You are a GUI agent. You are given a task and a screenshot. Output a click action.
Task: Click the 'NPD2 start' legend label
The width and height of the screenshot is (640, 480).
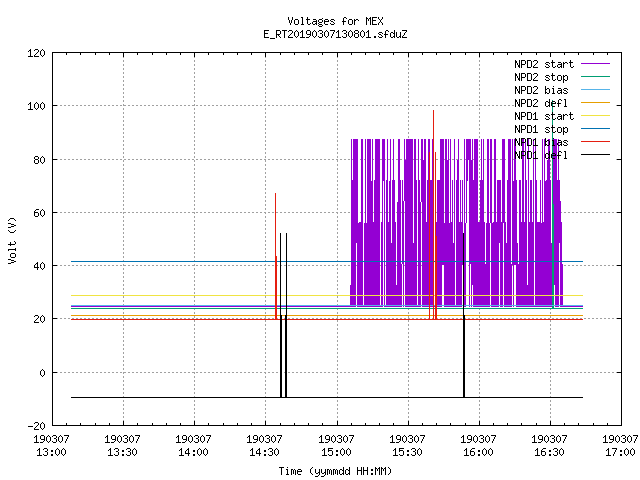pos(544,64)
